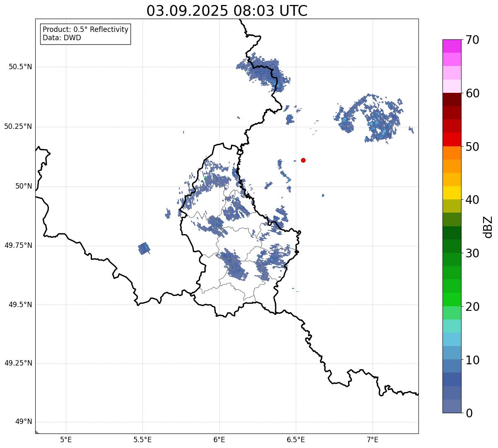Screen dimensions: 498x448
Task: Click colorbar tick label 30
Action: point(472,253)
